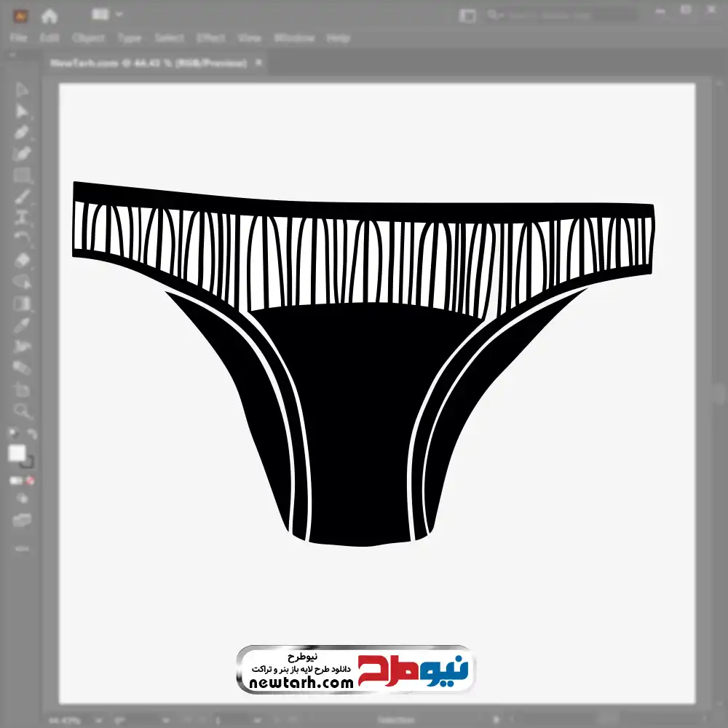The height and width of the screenshot is (728, 728).
Task: Open the workspace layout switcher dropdown
Action: click(x=107, y=15)
